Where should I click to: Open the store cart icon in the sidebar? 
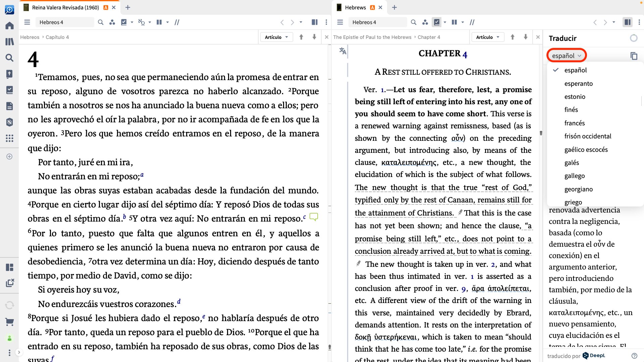[x=9, y=322]
